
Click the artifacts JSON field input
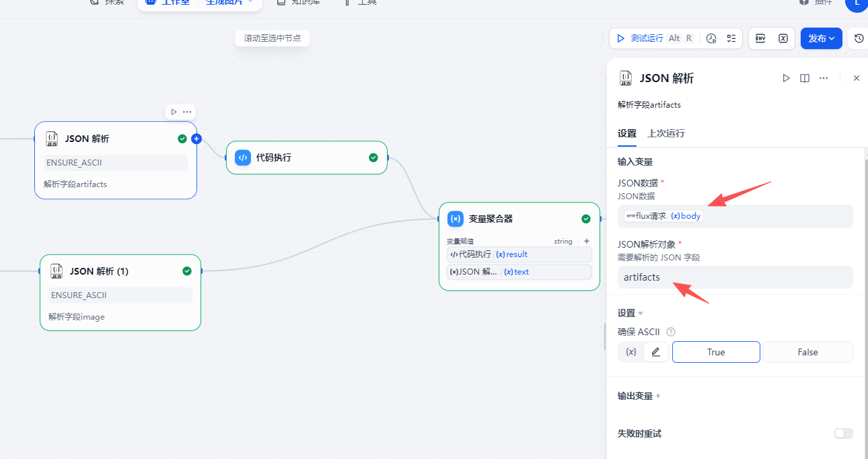pyautogui.click(x=735, y=277)
